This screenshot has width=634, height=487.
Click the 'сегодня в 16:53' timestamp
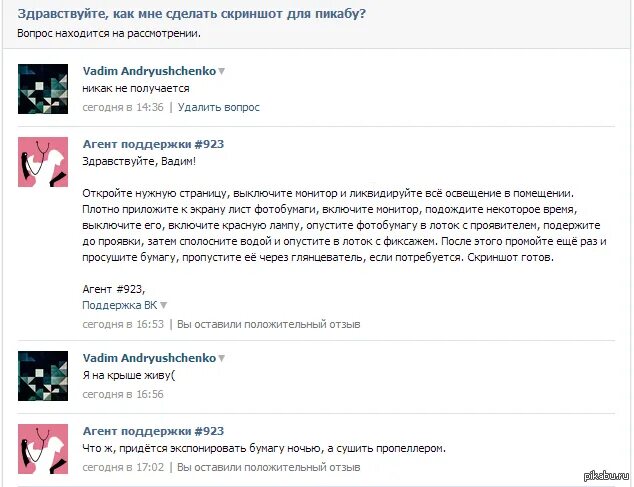[x=122, y=324]
